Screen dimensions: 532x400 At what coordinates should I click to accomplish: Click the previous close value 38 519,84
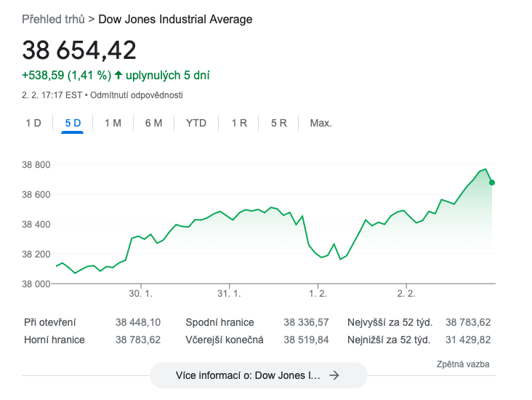point(306,340)
